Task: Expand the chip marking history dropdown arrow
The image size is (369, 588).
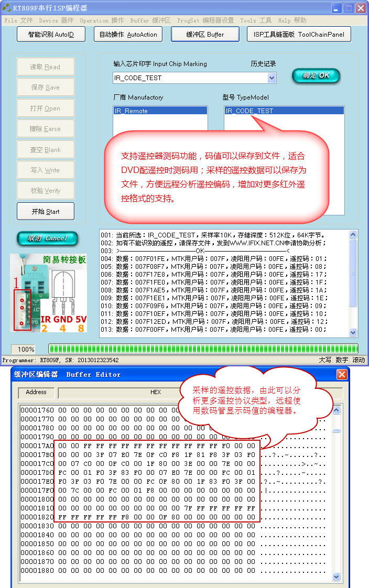Action: pyautogui.click(x=272, y=78)
